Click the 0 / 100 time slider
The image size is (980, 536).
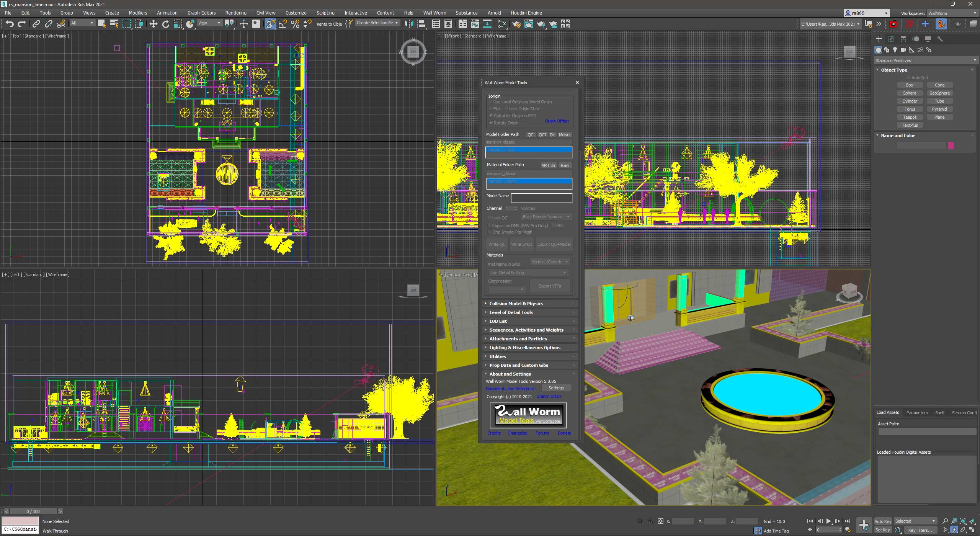[33, 511]
